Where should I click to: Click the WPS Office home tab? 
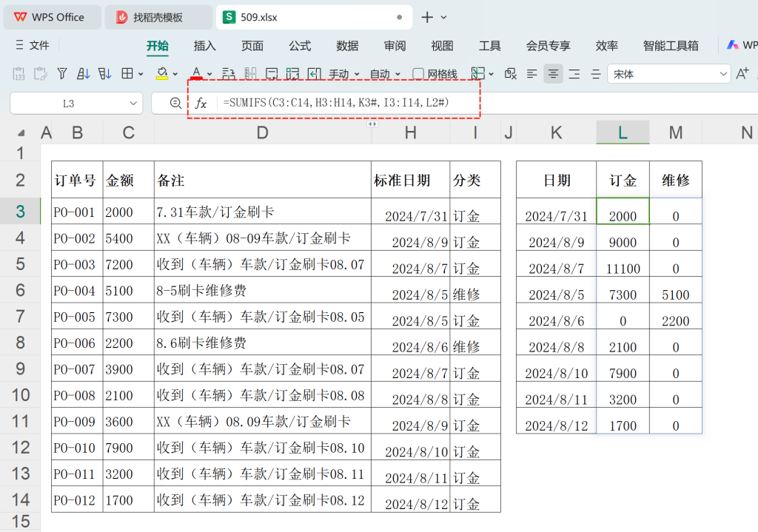(53, 18)
